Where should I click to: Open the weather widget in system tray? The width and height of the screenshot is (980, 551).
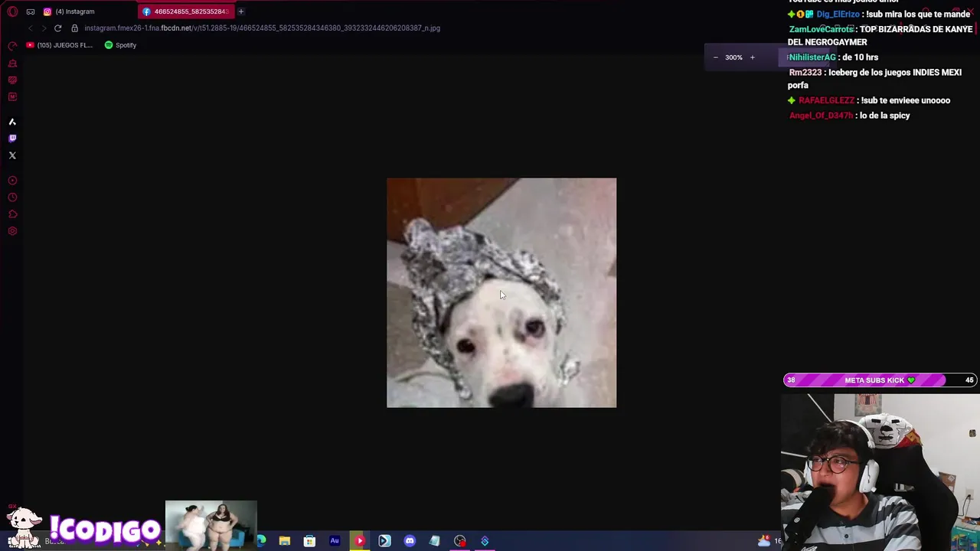pos(764,541)
